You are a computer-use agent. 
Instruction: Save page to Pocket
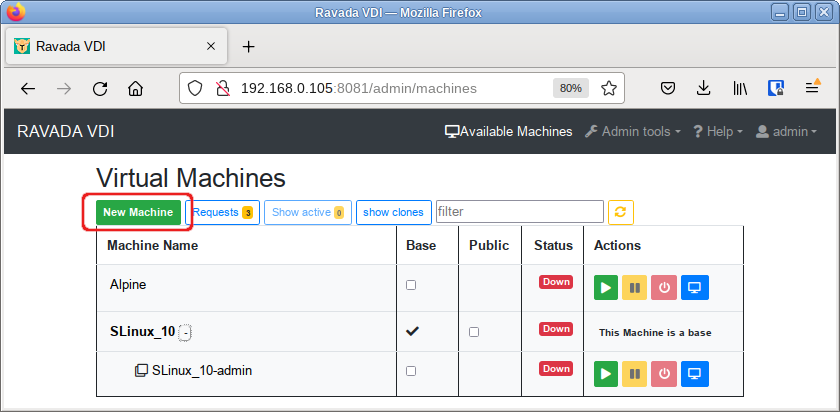pyautogui.click(x=668, y=88)
